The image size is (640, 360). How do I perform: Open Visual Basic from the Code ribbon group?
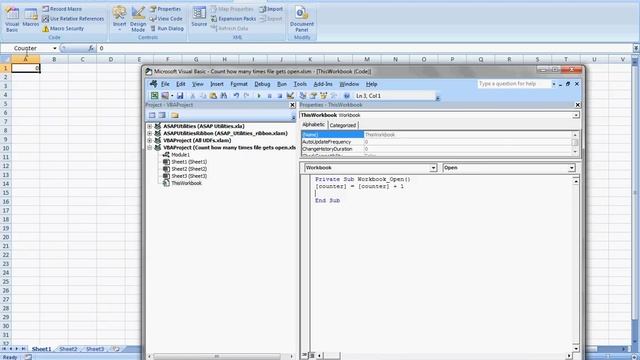tap(12, 19)
